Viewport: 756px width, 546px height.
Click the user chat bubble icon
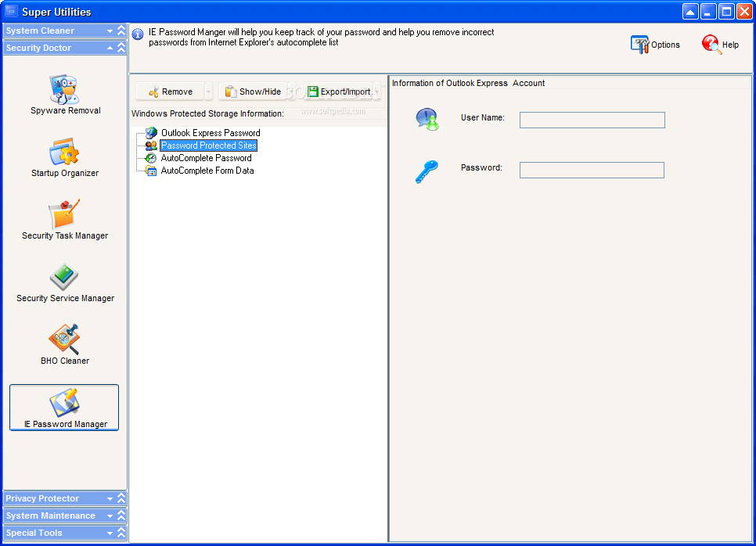click(427, 119)
